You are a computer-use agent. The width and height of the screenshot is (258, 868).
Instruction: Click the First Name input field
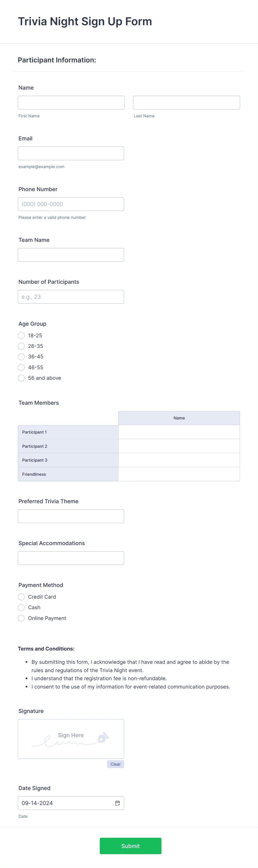point(71,102)
